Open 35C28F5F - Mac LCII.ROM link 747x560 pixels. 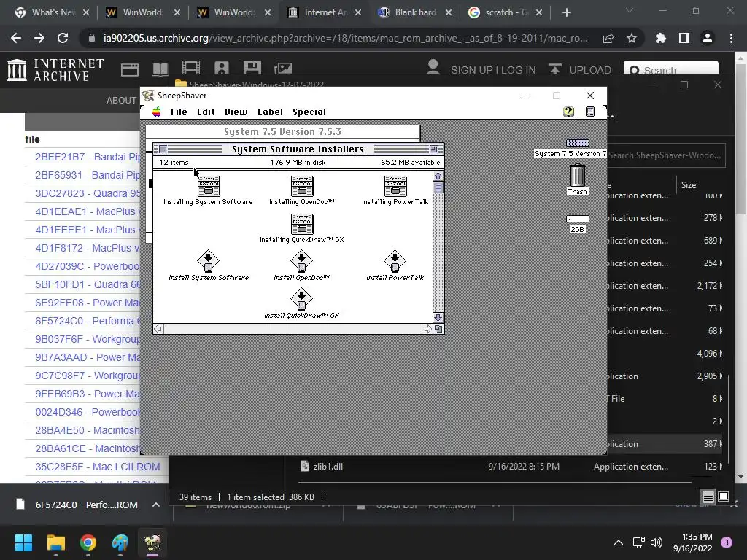[98, 467]
